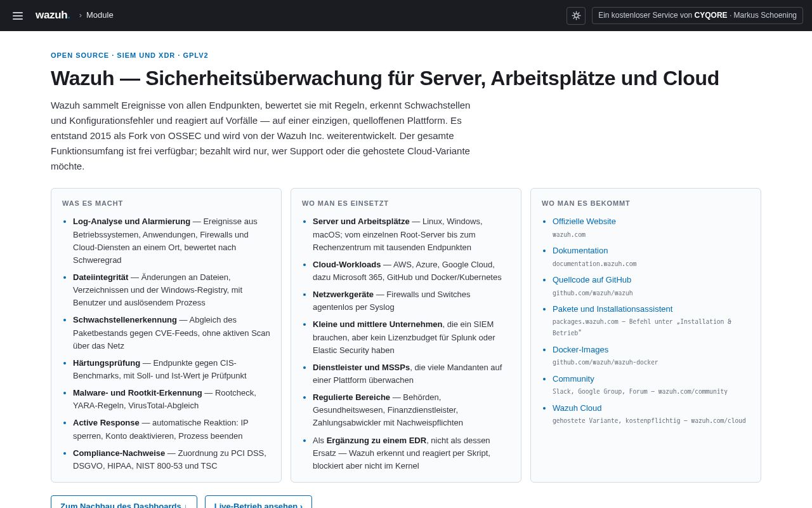
Task: Toggle the light/dark theme sun icon
Action: (576, 16)
